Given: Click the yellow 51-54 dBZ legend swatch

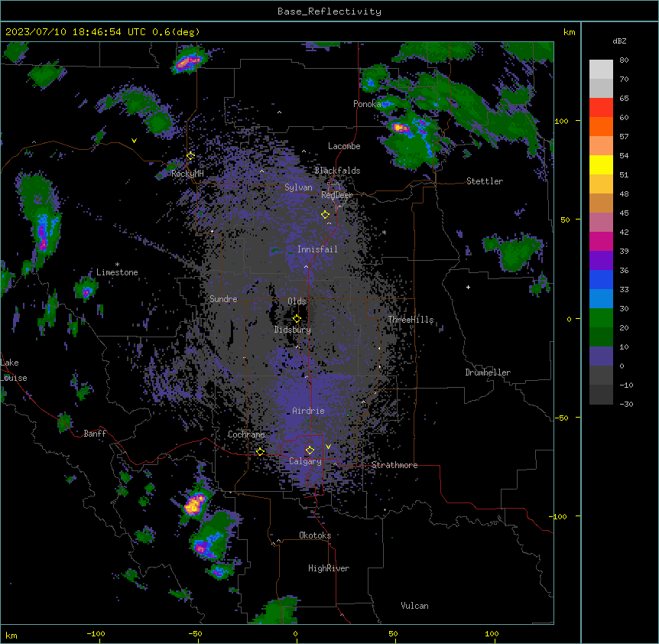Looking at the screenshot, I should point(601,164).
